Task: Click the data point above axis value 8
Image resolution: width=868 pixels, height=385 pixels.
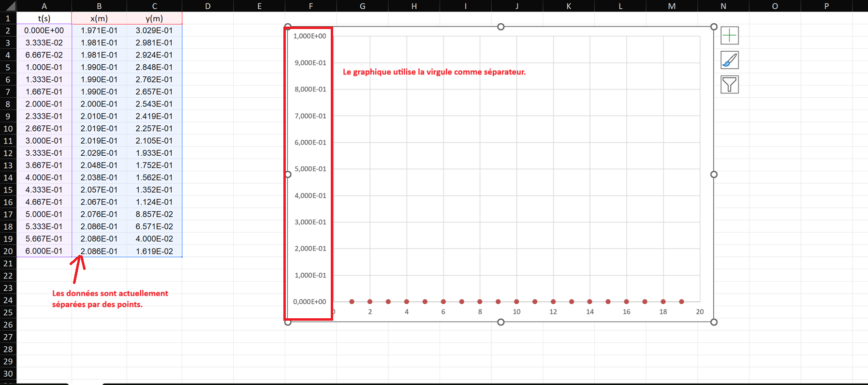Action: click(x=480, y=301)
